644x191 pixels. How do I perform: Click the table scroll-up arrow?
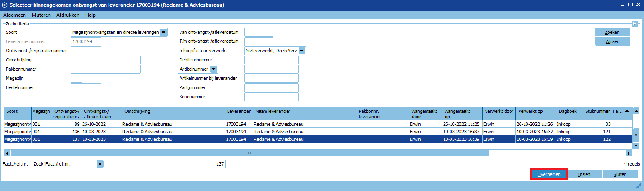point(636,111)
